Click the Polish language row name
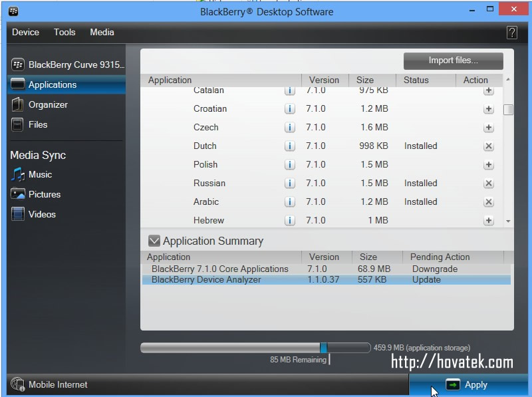Viewport: 532px width, 397px height. pos(205,164)
